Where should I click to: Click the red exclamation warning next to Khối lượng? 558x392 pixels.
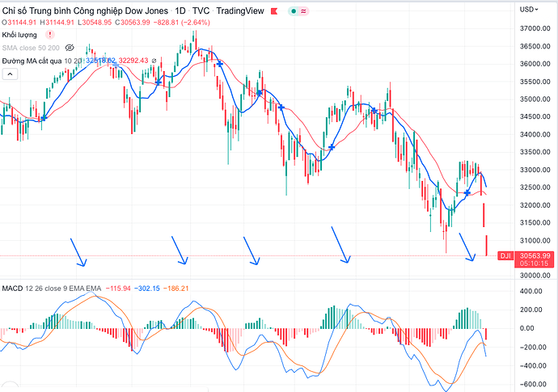click(50, 35)
